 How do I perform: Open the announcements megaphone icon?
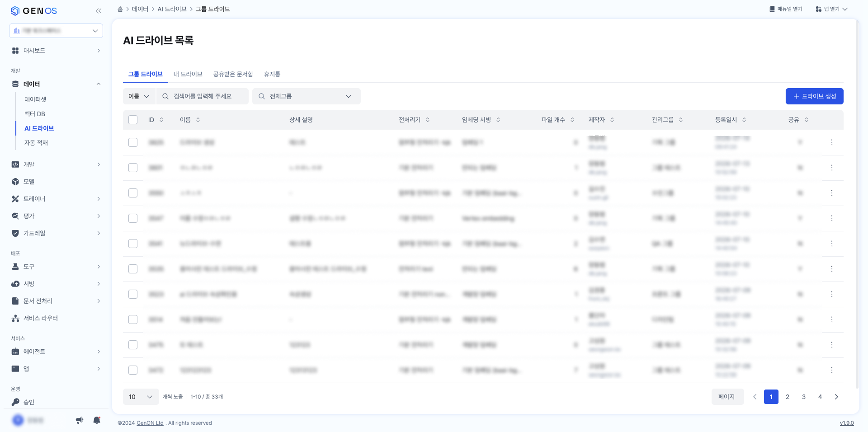click(x=80, y=420)
